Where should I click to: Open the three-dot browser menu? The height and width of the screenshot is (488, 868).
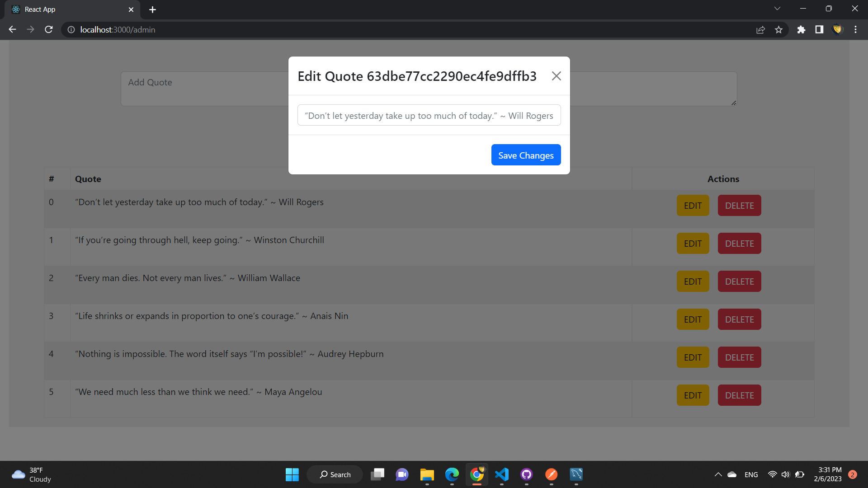pos(855,29)
